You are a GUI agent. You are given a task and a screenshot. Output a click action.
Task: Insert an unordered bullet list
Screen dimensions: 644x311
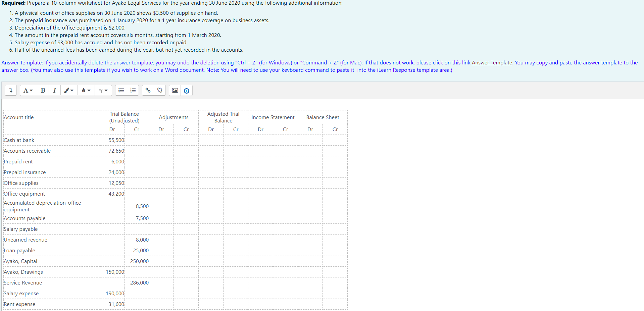[121, 90]
